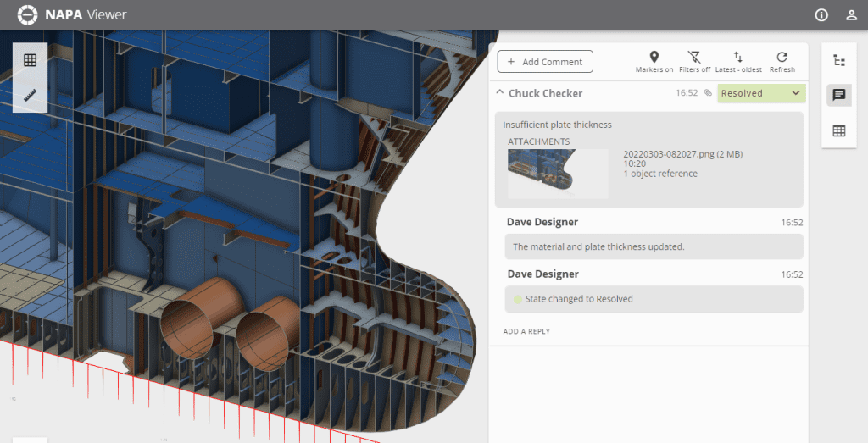The height and width of the screenshot is (443, 868).
Task: Open the user account icon
Action: (851, 15)
